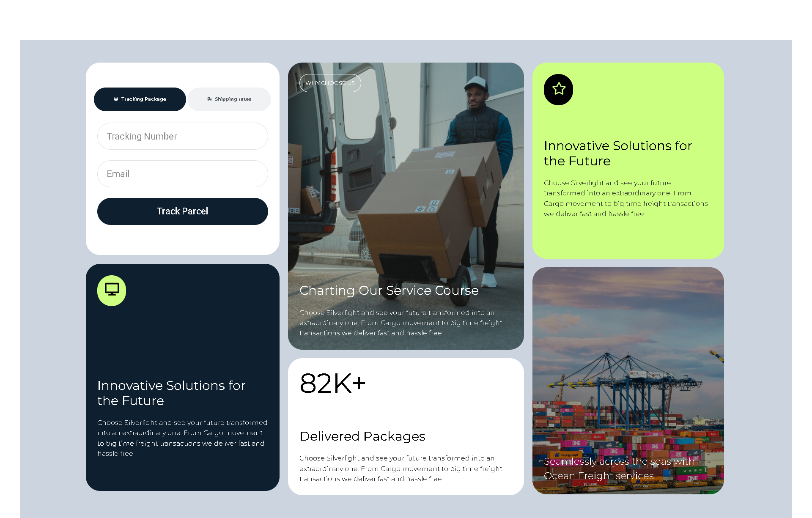Click the Ocean Freight services caption

pyautogui.click(x=619, y=469)
